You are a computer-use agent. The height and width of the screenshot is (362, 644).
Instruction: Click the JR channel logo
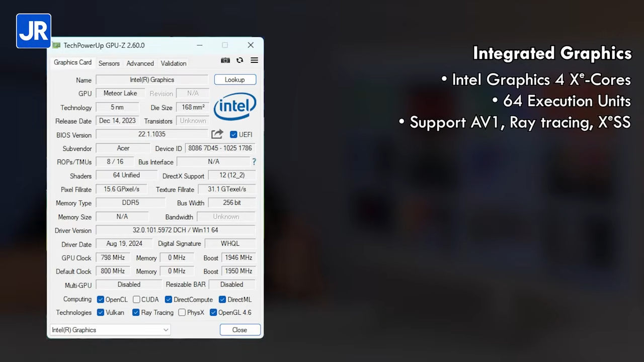[34, 31]
